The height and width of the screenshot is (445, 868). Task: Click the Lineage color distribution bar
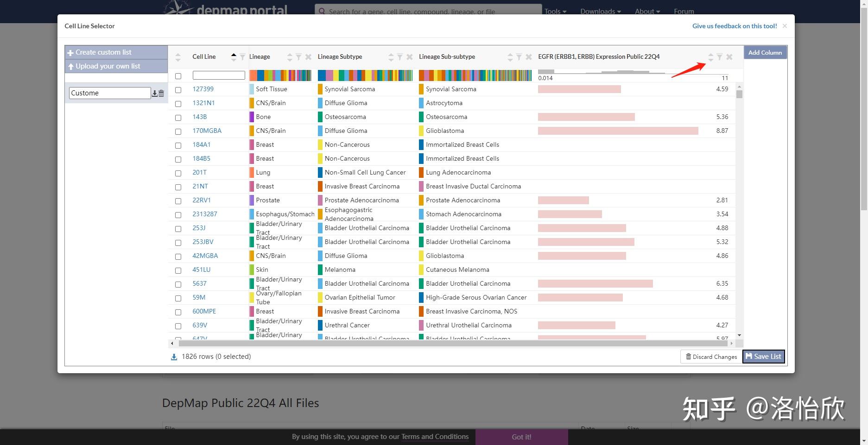280,75
